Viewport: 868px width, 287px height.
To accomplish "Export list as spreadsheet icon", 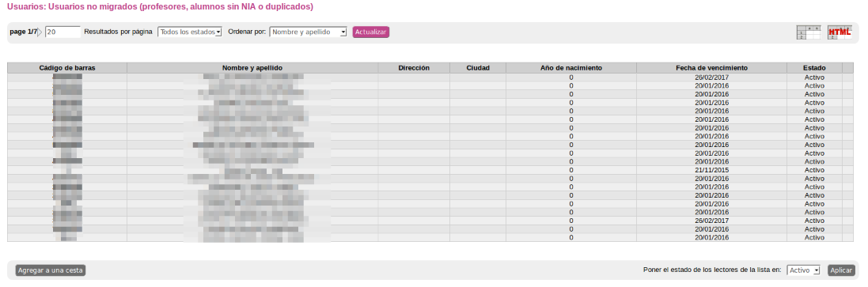I will (x=808, y=32).
